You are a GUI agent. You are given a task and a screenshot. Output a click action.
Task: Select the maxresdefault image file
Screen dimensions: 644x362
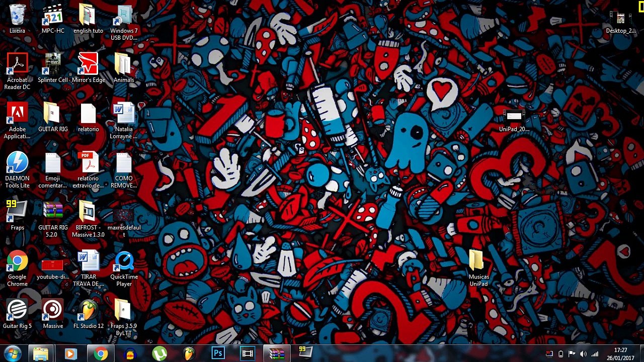point(123,215)
